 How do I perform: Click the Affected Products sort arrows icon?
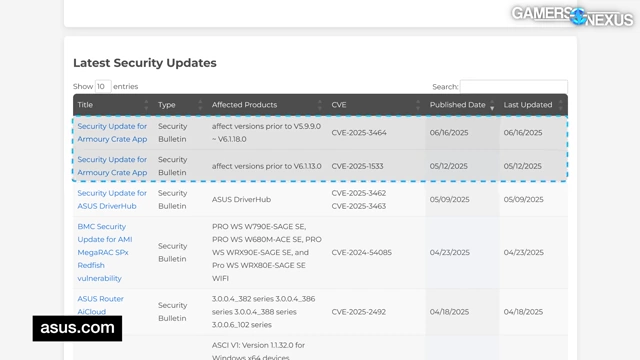[320, 105]
